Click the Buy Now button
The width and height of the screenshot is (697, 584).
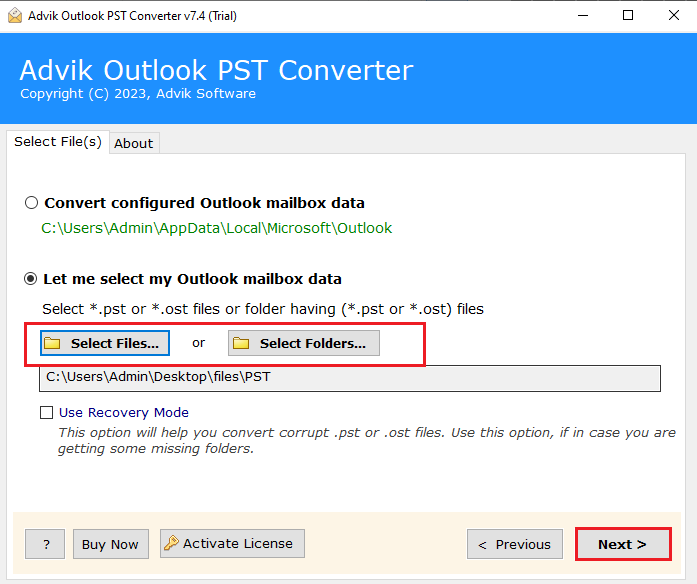tap(110, 544)
